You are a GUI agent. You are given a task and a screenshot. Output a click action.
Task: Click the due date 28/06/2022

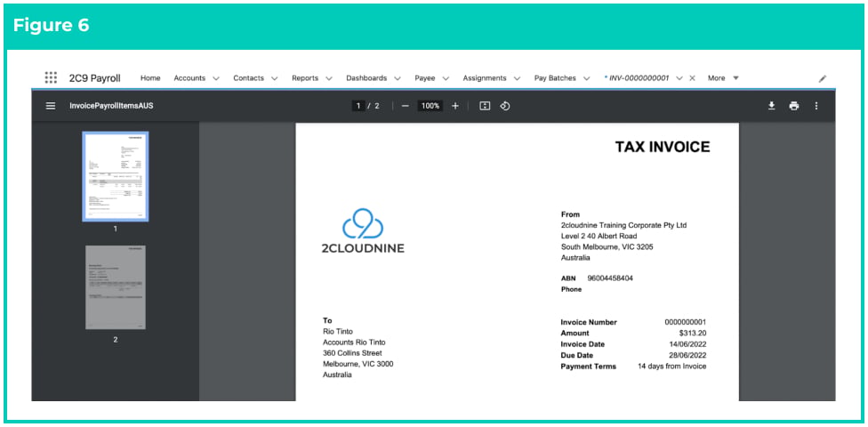click(x=687, y=356)
